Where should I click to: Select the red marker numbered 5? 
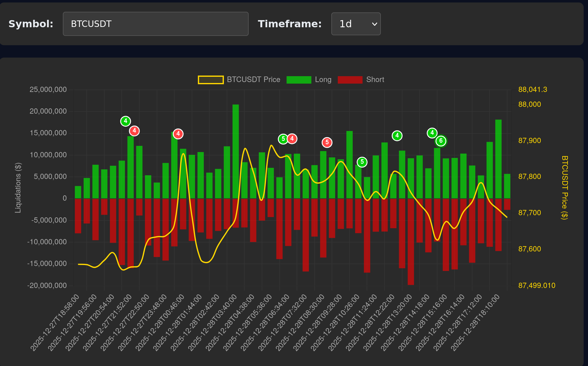pyautogui.click(x=327, y=142)
